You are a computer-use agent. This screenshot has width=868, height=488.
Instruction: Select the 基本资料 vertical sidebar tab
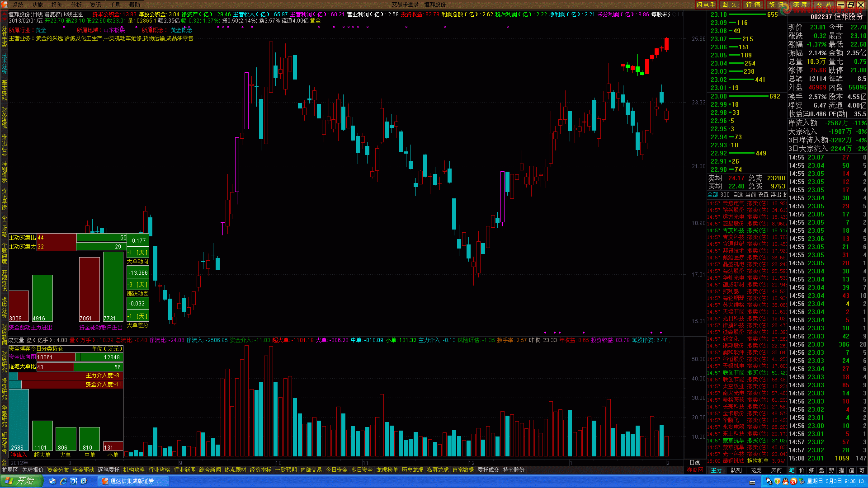4,91
